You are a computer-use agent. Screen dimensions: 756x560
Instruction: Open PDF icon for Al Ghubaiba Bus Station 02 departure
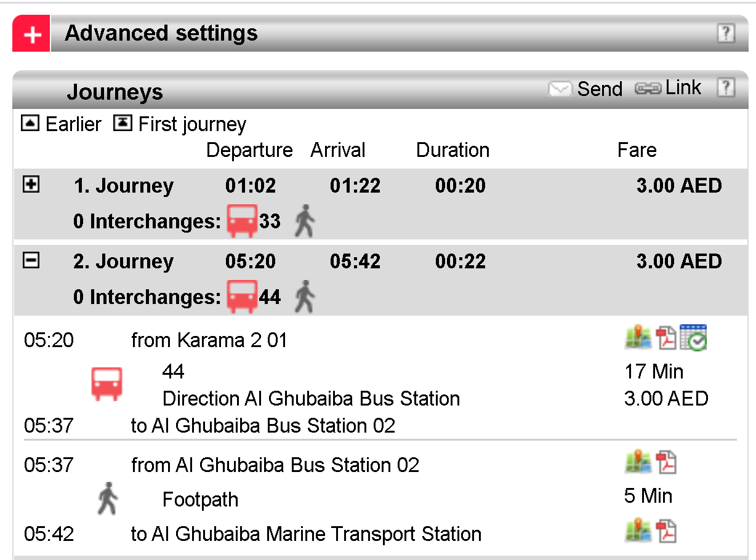[x=666, y=462]
